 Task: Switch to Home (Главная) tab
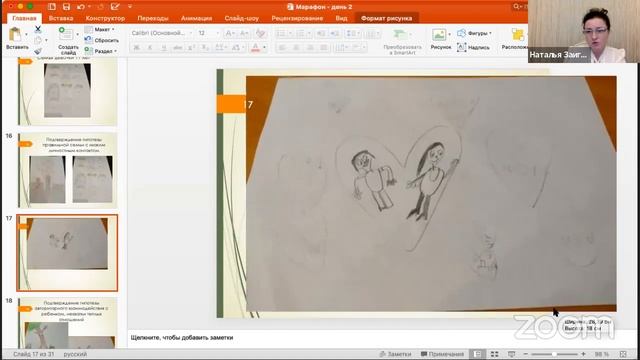click(24, 18)
